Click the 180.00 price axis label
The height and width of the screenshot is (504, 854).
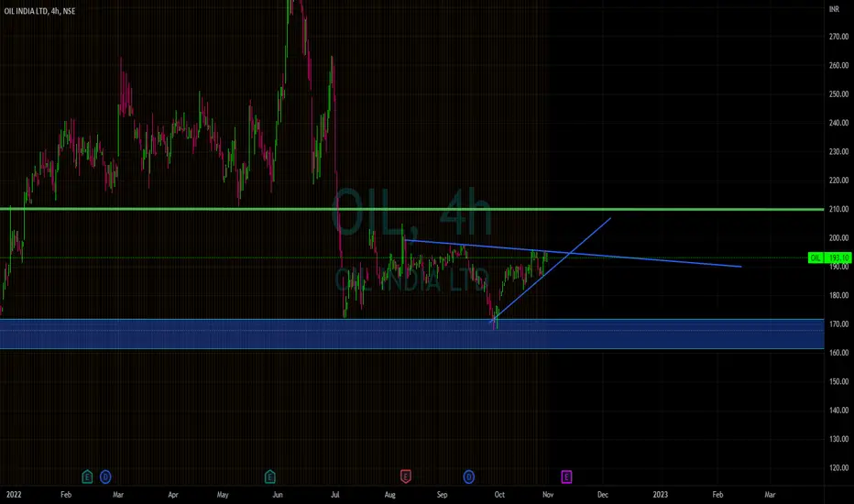click(838, 295)
